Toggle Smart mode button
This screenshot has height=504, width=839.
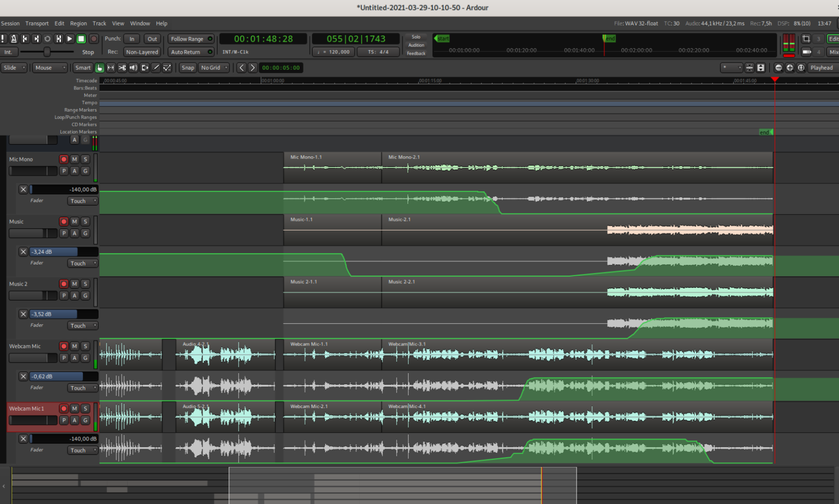tap(82, 68)
